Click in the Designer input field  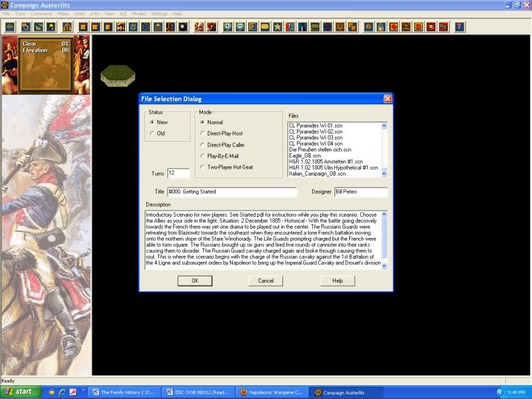click(x=361, y=192)
